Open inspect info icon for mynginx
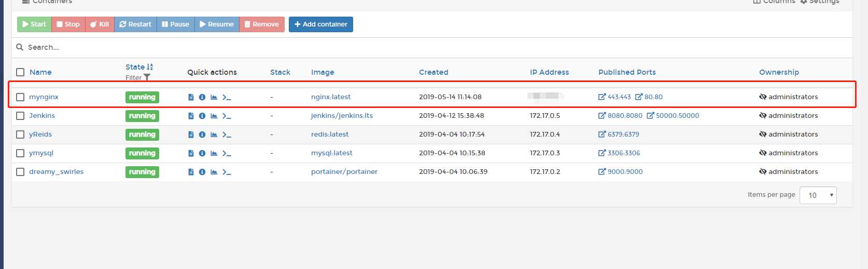 coord(202,97)
